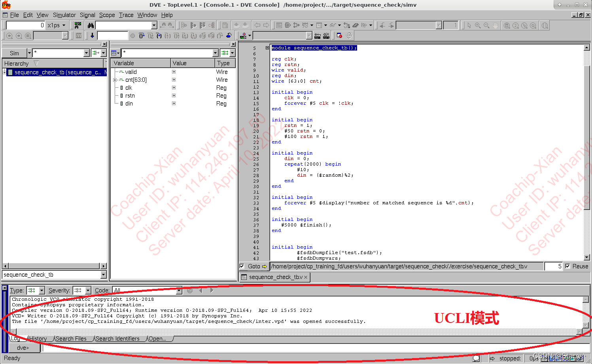The height and width of the screenshot is (364, 592).
Task: Click the Hierarchy column header
Action: coord(53,63)
